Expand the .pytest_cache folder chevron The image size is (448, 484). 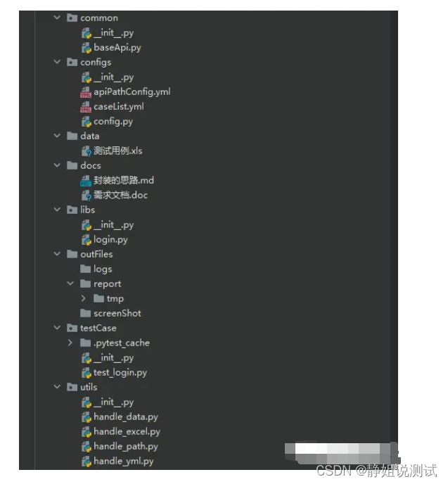(70, 343)
